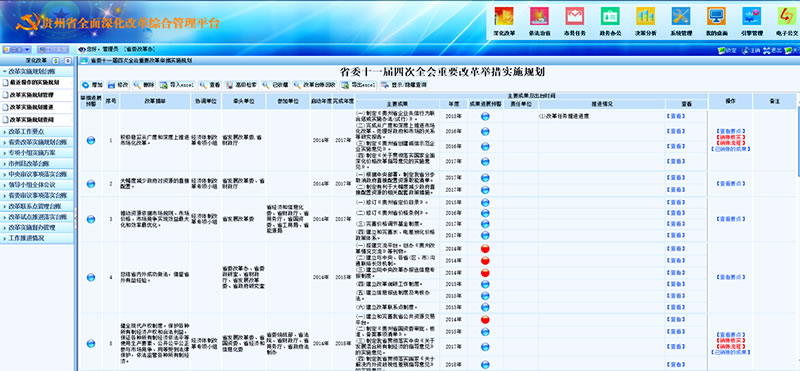Open the 我的桌面 monitor icon
The image size is (800, 371).
click(716, 16)
